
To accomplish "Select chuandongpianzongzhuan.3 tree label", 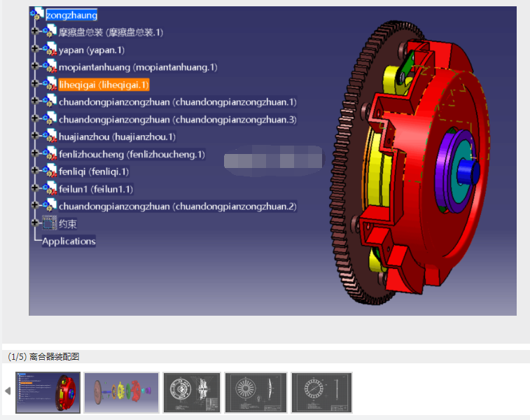I will (x=177, y=120).
